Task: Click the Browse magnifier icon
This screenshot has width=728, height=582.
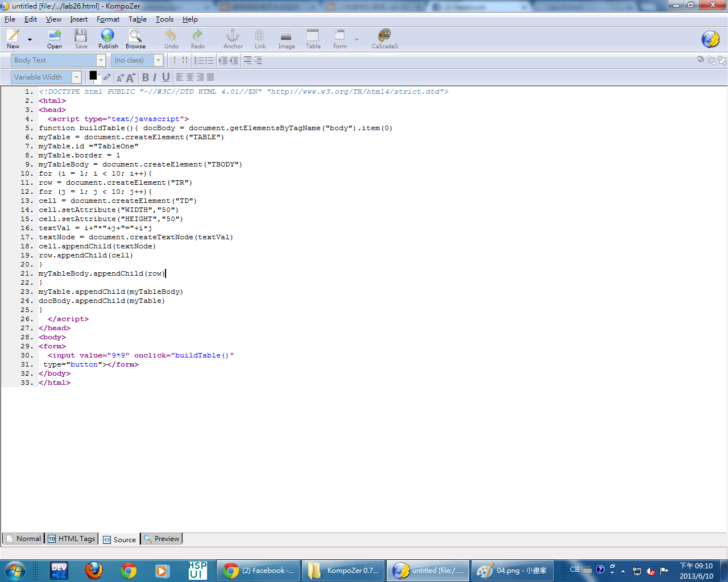Action: (x=135, y=39)
